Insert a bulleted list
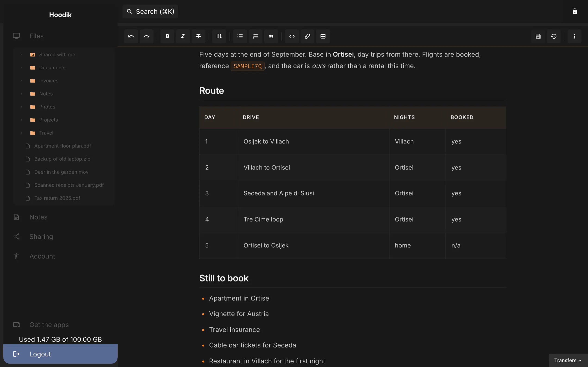This screenshot has height=367, width=588. point(240,36)
